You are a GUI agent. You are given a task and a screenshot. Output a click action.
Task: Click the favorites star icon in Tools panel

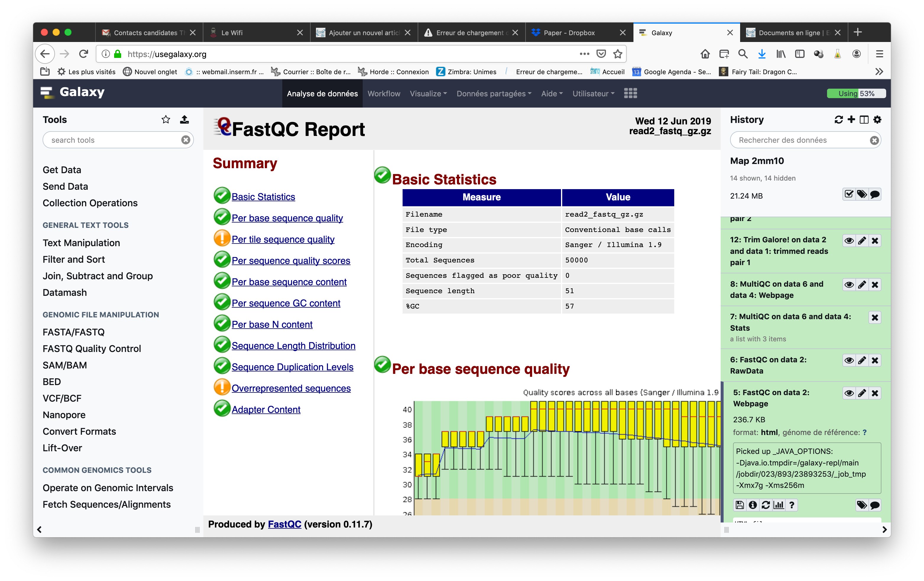pyautogui.click(x=166, y=119)
